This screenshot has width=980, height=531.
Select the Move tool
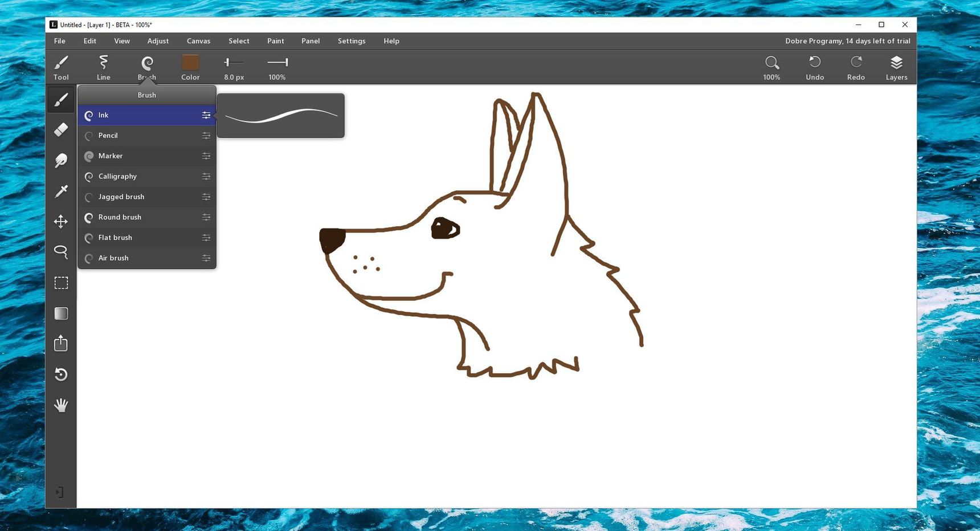[61, 222]
